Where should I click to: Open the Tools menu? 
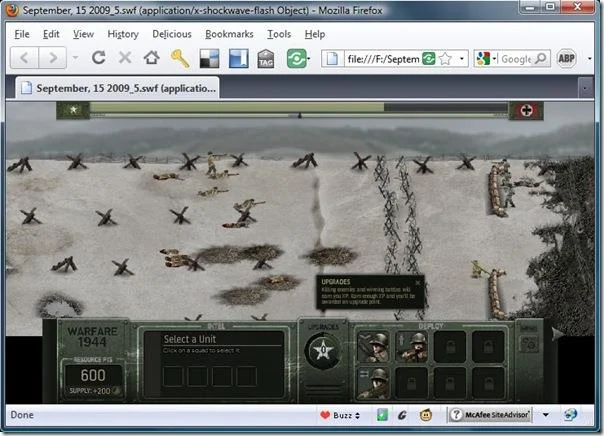pyautogui.click(x=279, y=34)
